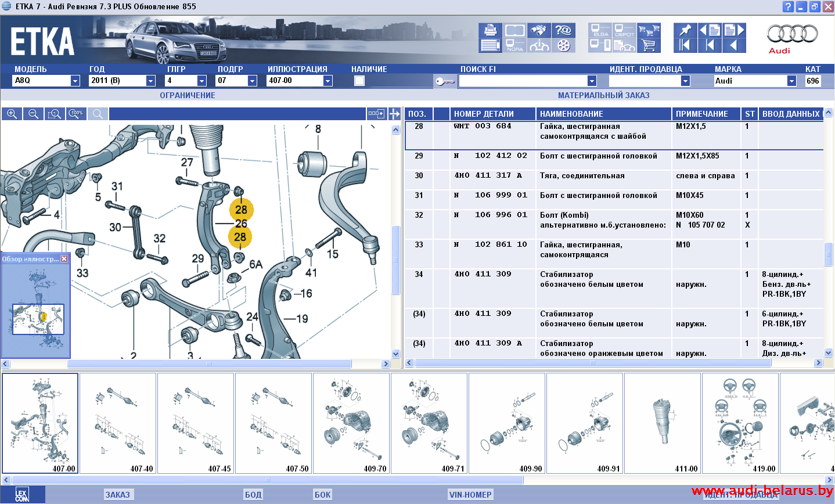Close the illustration overview panel
The image size is (835, 504).
(x=64, y=259)
